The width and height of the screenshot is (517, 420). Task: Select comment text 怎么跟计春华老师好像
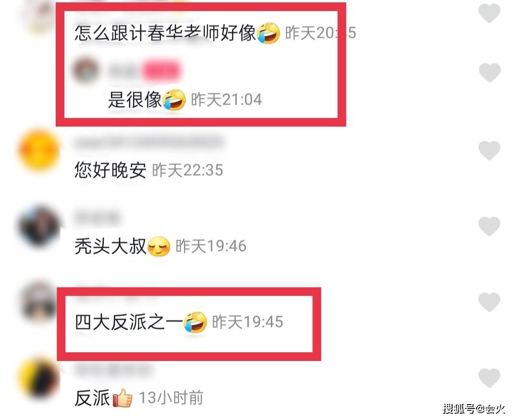(165, 33)
